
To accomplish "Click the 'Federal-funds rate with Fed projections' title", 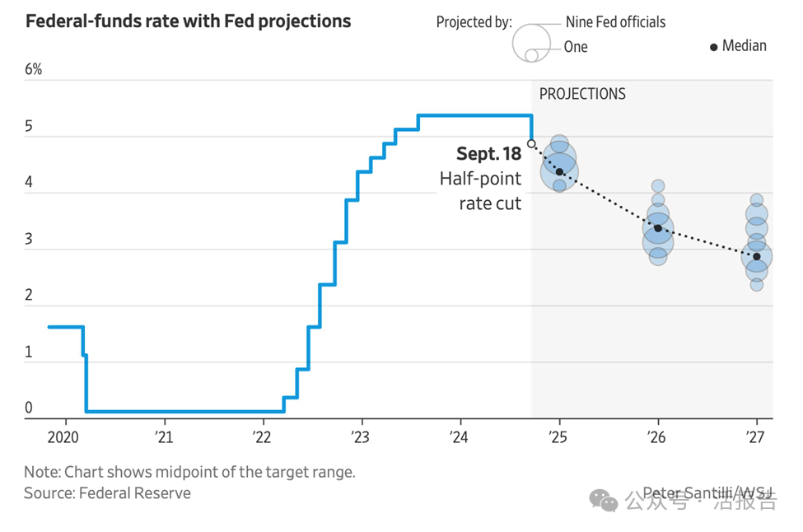I will point(189,21).
